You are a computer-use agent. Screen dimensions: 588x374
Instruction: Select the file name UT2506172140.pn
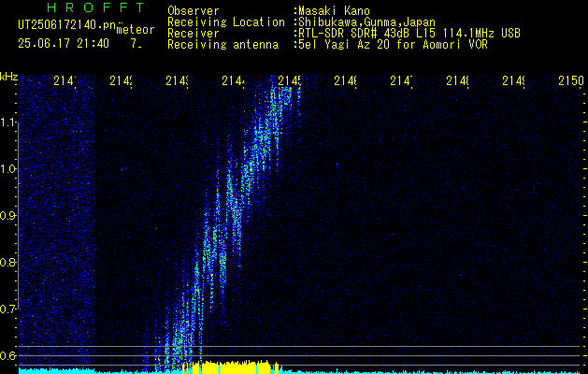pos(67,25)
